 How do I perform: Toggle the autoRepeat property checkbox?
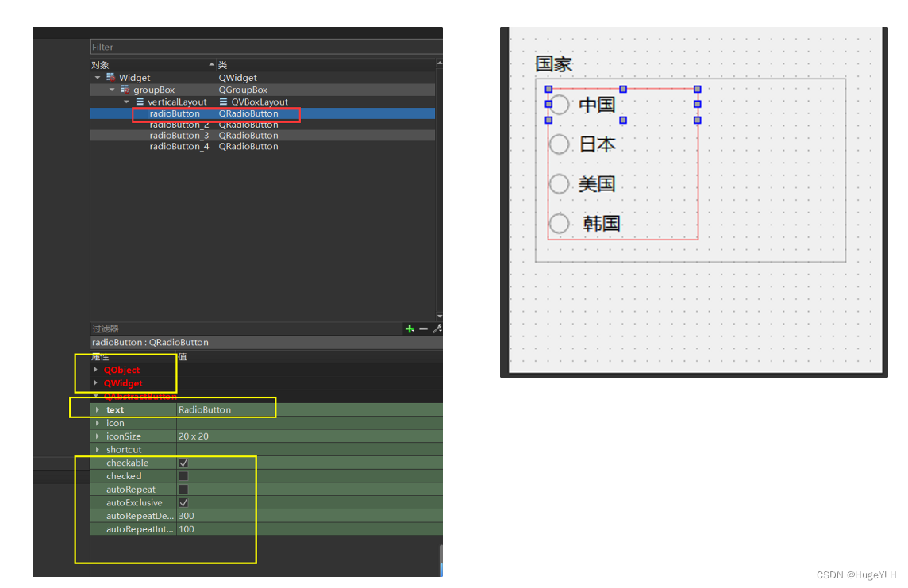[183, 490]
